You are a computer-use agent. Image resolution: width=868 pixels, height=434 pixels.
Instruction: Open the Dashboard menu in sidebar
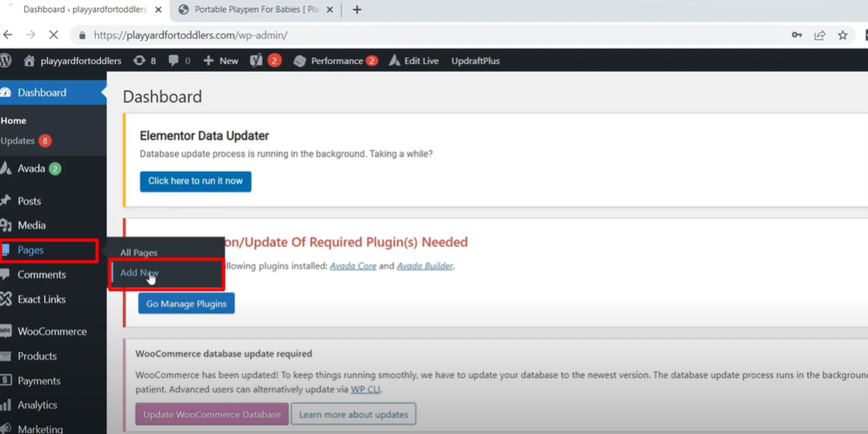[52, 93]
